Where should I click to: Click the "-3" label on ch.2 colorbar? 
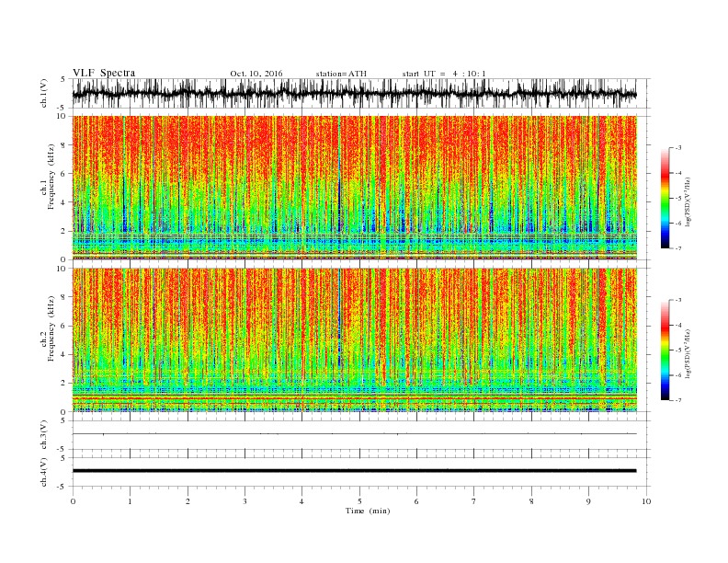pos(678,300)
